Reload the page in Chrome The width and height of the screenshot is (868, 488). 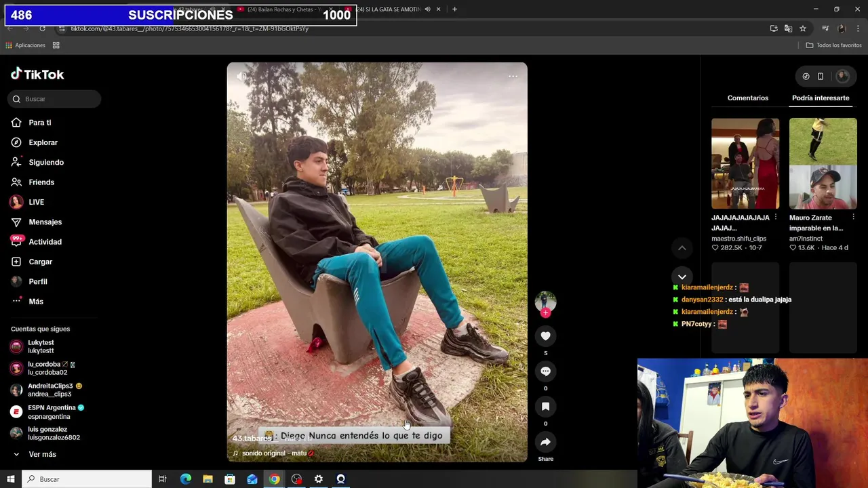[x=42, y=28]
